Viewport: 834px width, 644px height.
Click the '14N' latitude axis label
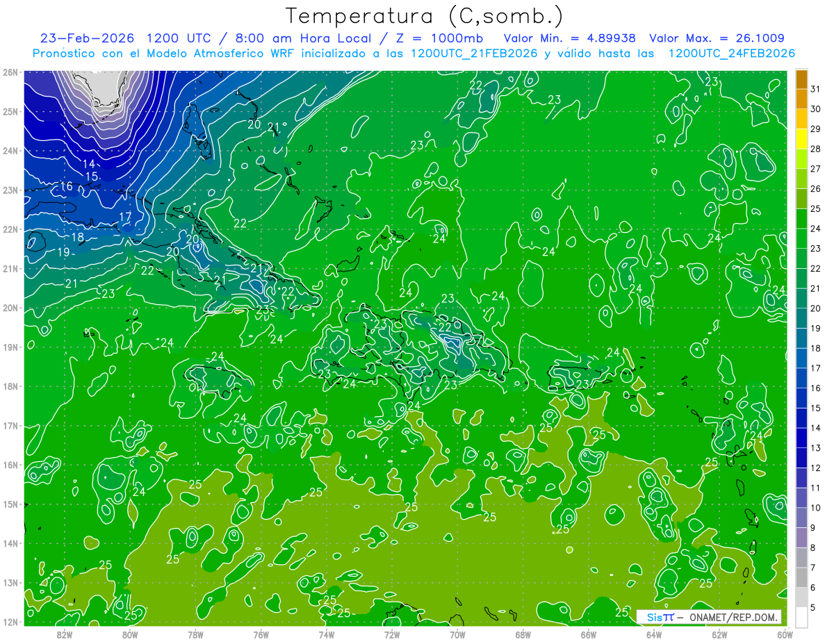[10, 543]
